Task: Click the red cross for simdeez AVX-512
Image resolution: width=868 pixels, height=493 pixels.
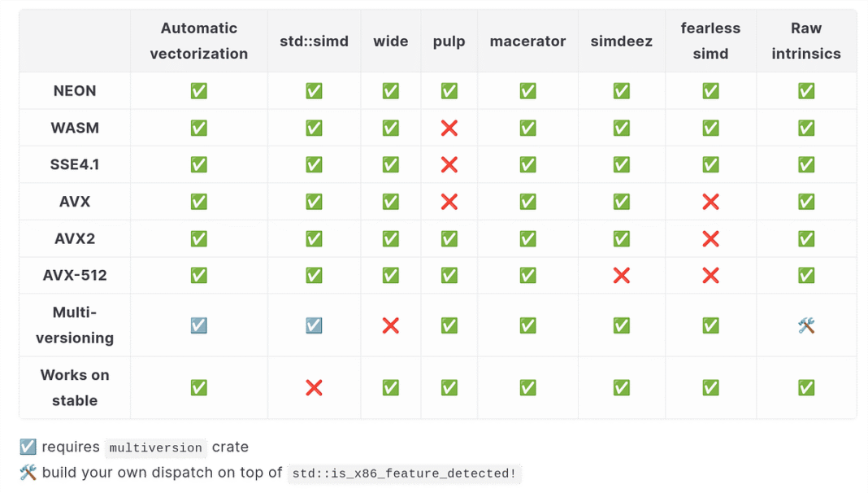Action: pyautogui.click(x=622, y=275)
